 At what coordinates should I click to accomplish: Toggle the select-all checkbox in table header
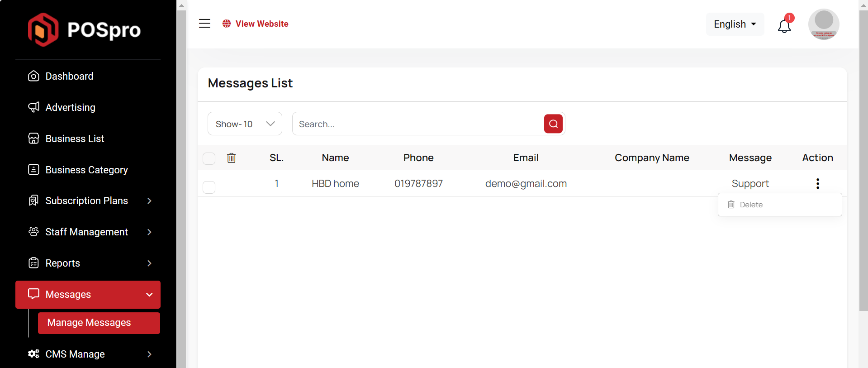tap(209, 158)
